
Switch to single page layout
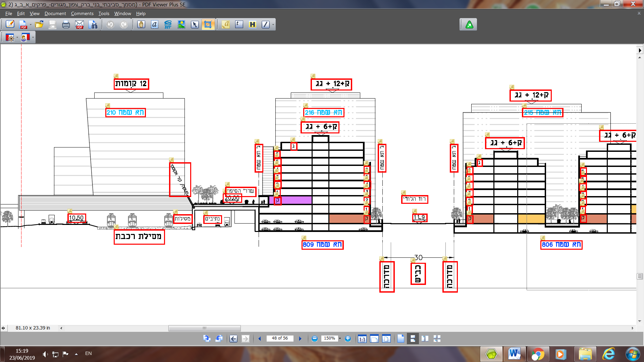[x=401, y=339]
